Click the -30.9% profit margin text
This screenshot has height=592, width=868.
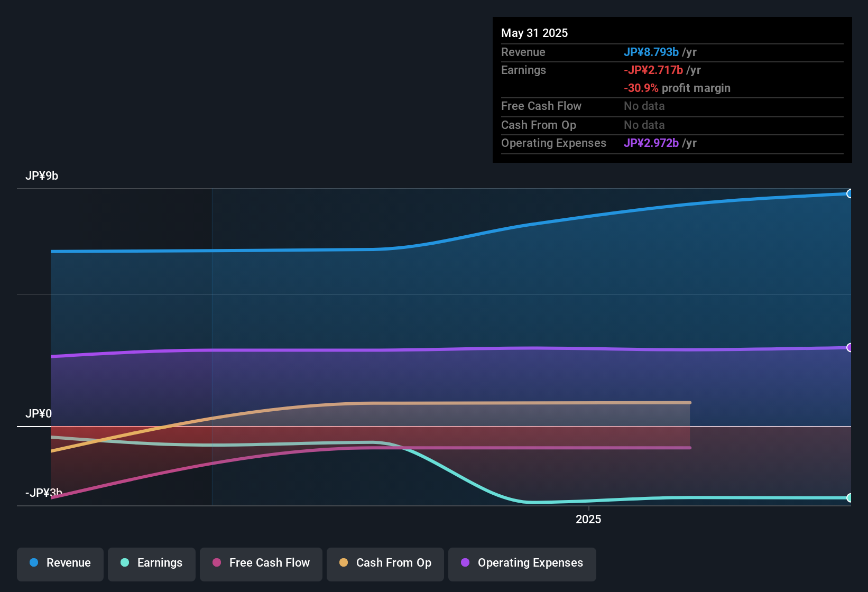pyautogui.click(x=677, y=88)
